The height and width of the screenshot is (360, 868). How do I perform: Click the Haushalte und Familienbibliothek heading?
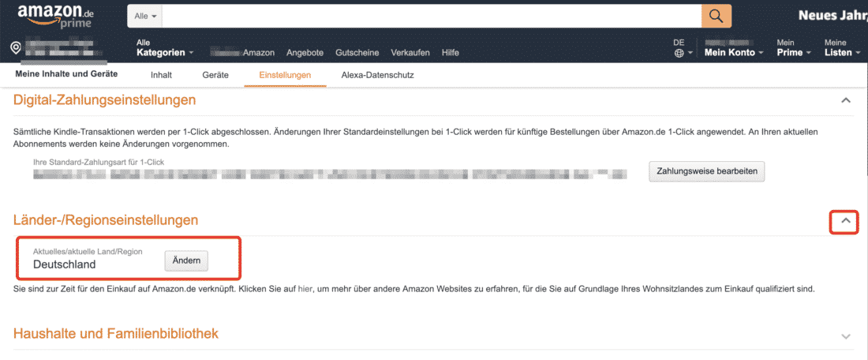[x=116, y=333]
